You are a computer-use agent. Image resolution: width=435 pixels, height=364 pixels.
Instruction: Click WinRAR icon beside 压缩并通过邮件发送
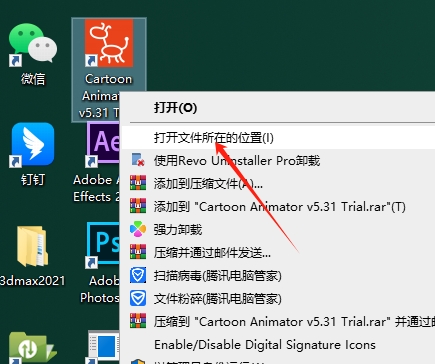coord(138,252)
